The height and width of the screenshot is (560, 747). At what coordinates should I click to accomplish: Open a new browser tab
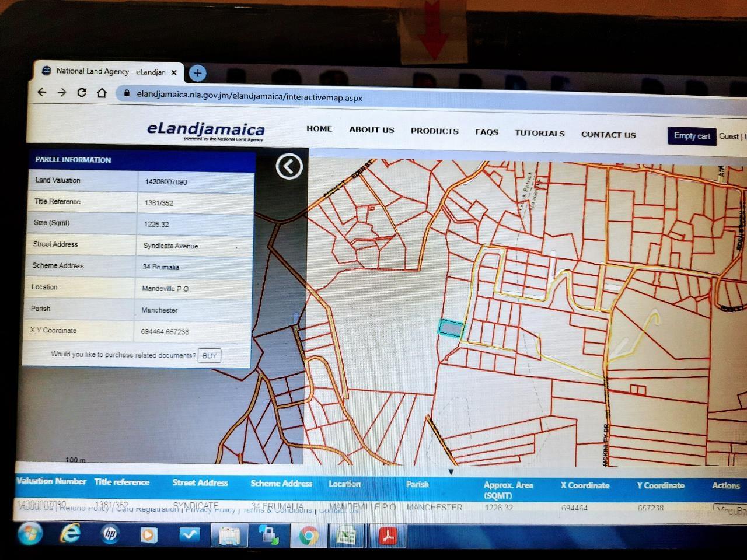[197, 73]
